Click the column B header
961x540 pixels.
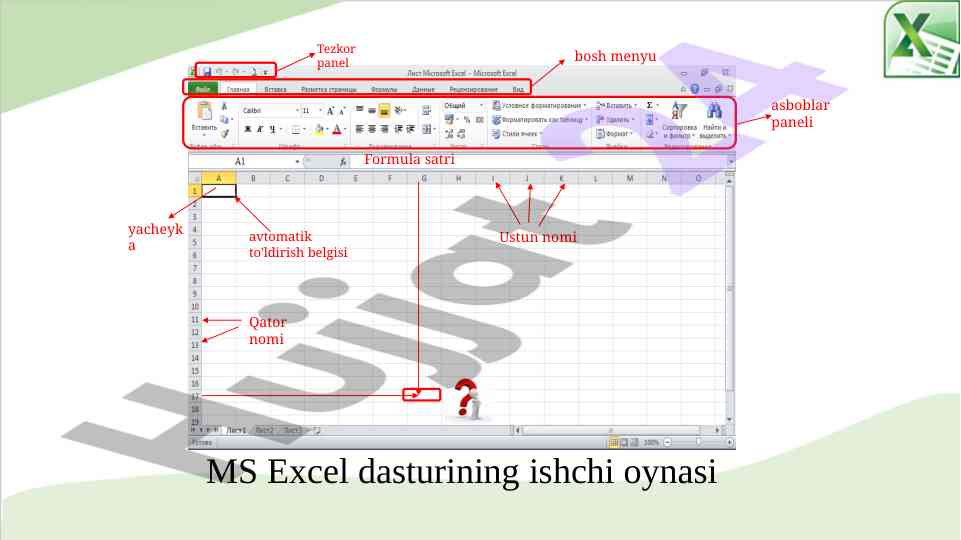pos(253,178)
